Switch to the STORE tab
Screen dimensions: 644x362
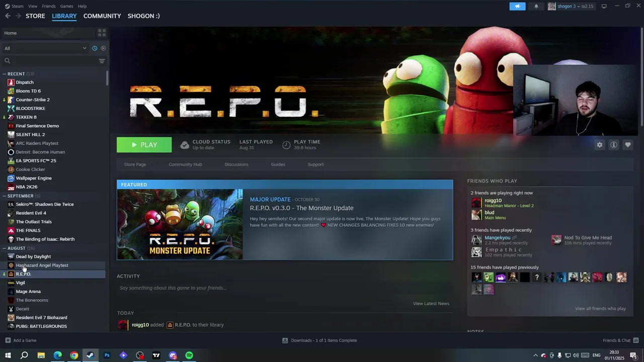click(35, 16)
